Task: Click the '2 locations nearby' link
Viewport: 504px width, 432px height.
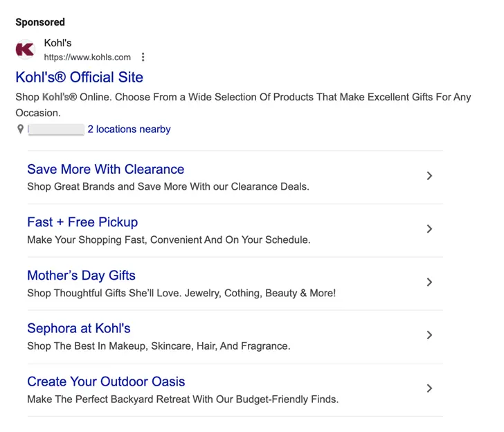Action: 129,129
